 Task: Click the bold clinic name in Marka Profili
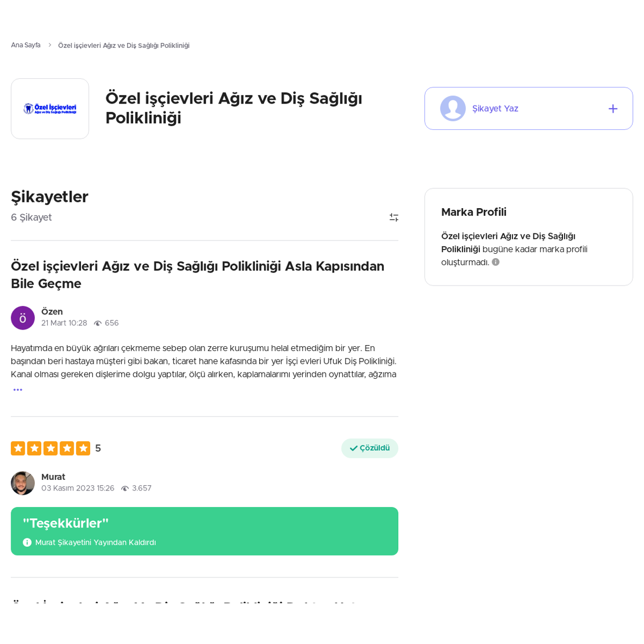point(508,243)
